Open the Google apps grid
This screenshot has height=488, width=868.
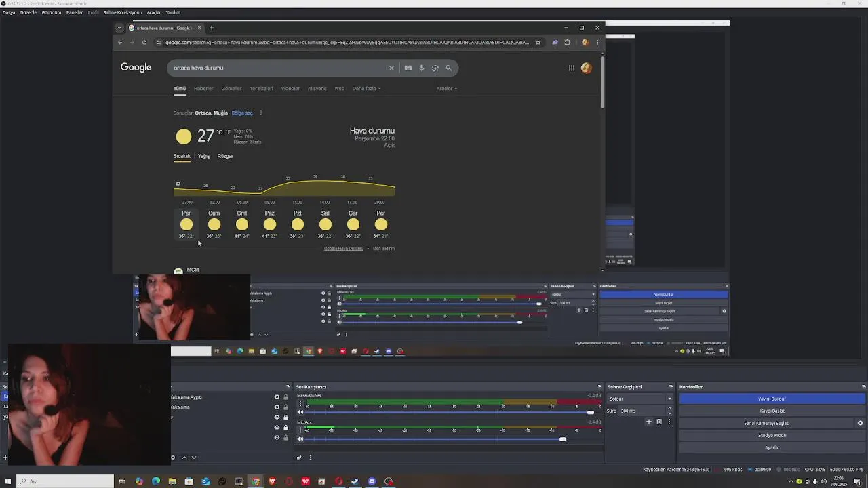(572, 68)
